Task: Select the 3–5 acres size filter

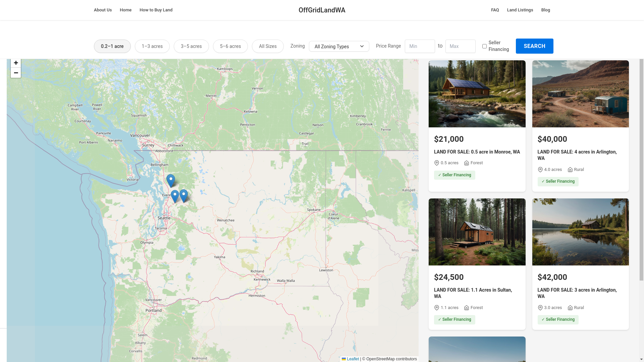Action: click(x=191, y=46)
